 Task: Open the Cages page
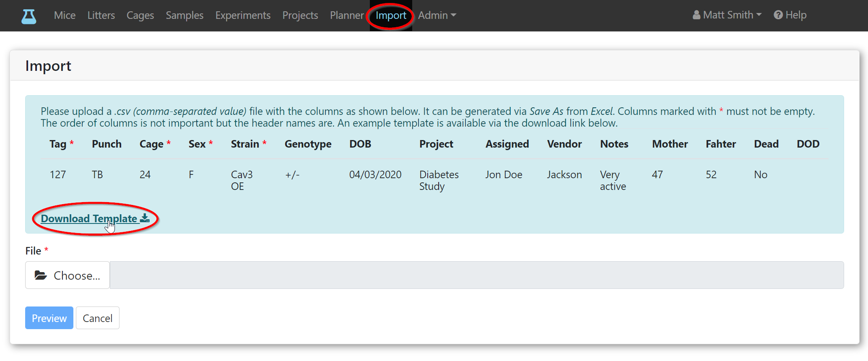click(140, 15)
